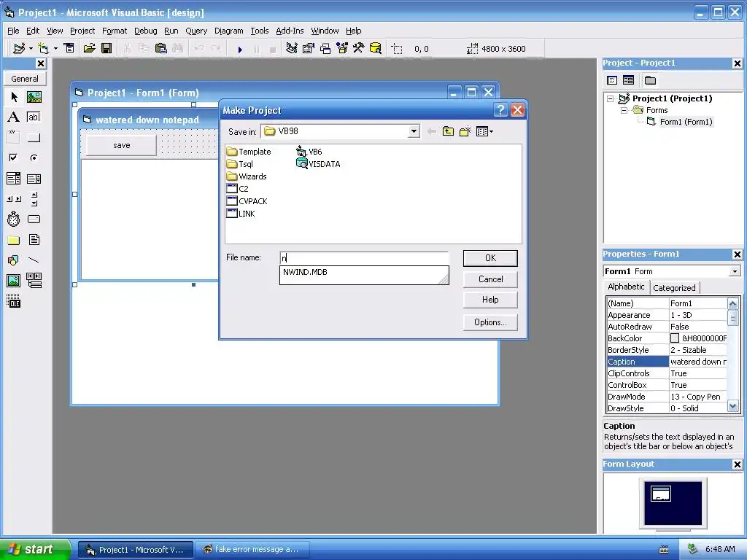Screen dimensions: 747x560
Task: Click the Open Project toolbar icon
Action: click(x=89, y=48)
